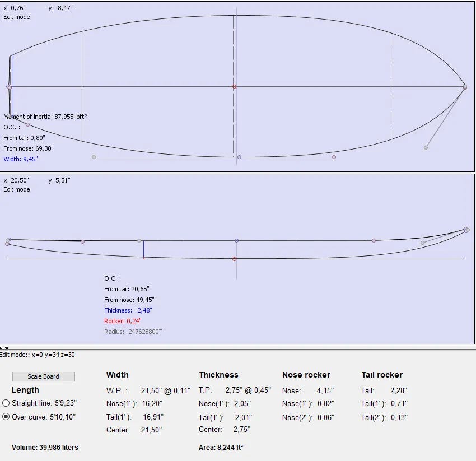Viewport: 476px width, 461px height.
Task: Click the Moment of inertia readout
Action: [x=45, y=117]
